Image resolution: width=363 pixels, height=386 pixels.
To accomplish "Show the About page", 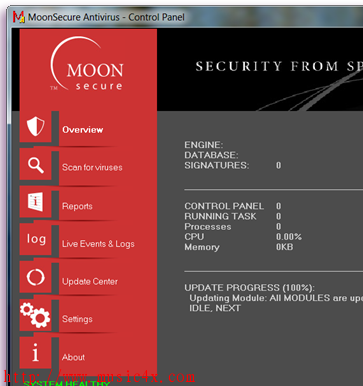I will [x=73, y=357].
